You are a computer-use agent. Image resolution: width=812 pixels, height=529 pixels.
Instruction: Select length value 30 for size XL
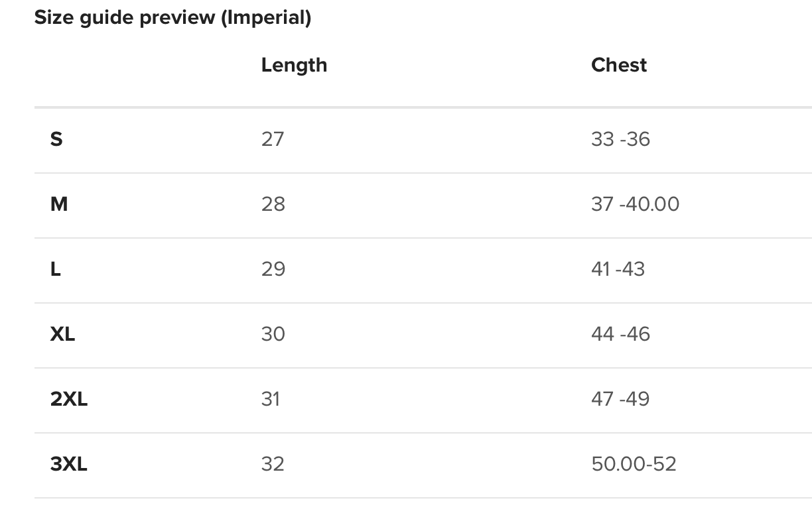273,334
